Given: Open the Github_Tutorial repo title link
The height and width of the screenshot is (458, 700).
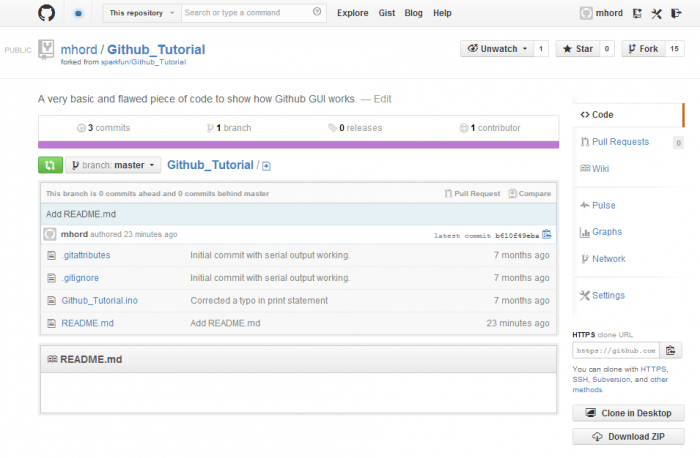Looking at the screenshot, I should point(156,50).
